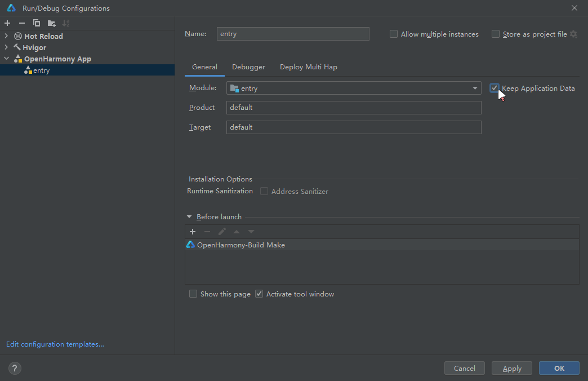Screen dimensions: 588x381
Task: Click the Hot Reload icon
Action: pyautogui.click(x=18, y=37)
